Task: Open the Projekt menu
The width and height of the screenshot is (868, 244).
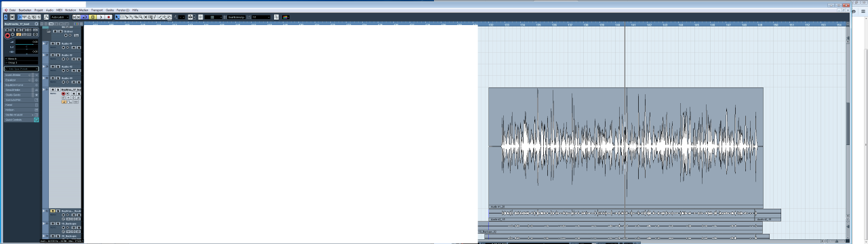Action: 39,10
